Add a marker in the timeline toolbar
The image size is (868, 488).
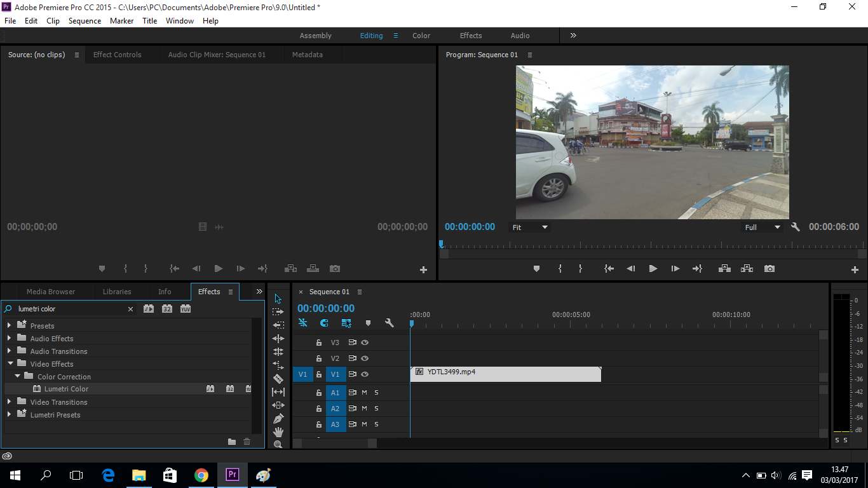369,323
